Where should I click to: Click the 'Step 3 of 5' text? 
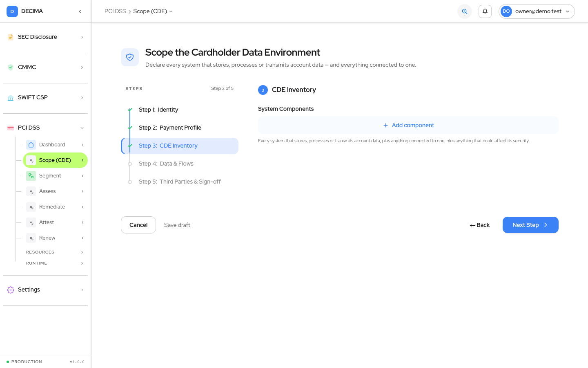[222, 89]
